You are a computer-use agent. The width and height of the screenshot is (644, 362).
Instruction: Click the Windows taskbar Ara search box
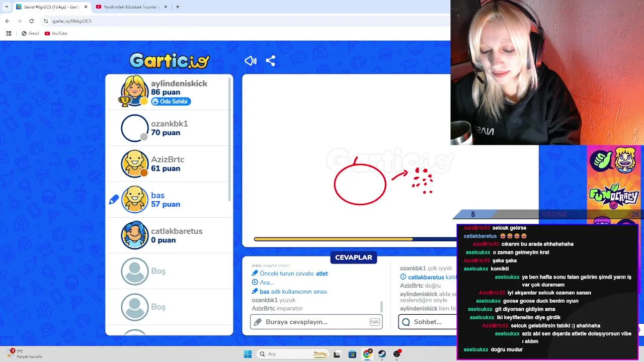pos(293,354)
